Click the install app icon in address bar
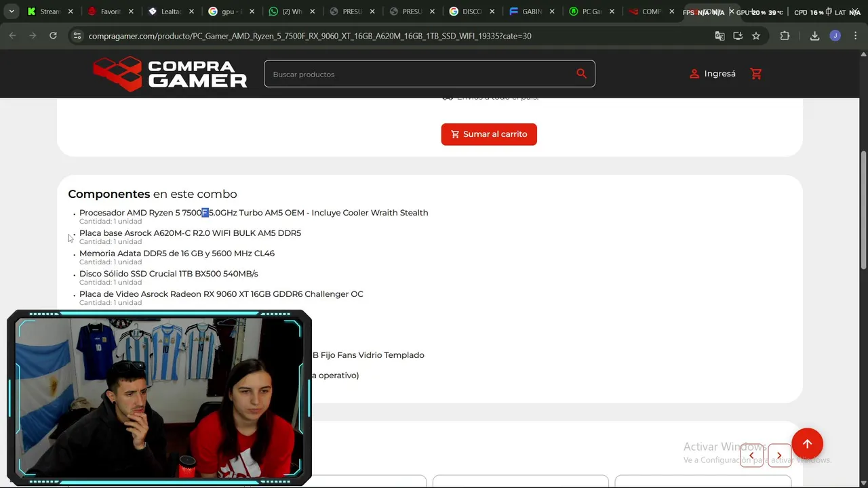Image resolution: width=868 pixels, height=488 pixels. tap(738, 36)
